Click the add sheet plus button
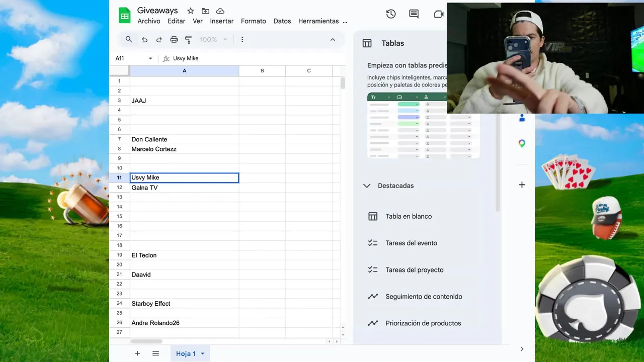 click(x=137, y=353)
